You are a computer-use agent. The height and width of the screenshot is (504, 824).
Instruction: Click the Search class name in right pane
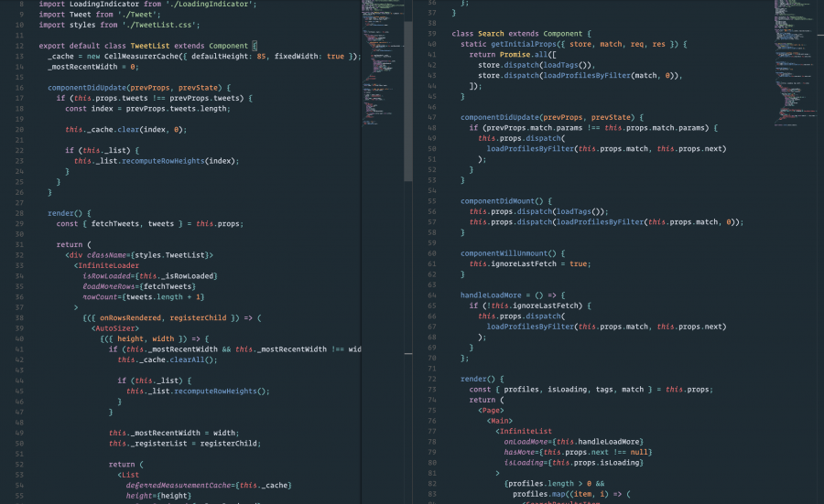click(x=491, y=34)
